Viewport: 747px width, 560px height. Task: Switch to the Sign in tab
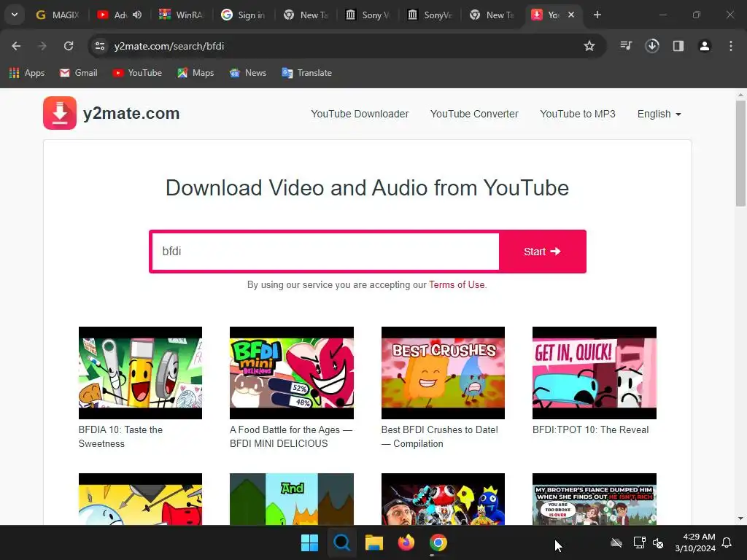[244, 15]
